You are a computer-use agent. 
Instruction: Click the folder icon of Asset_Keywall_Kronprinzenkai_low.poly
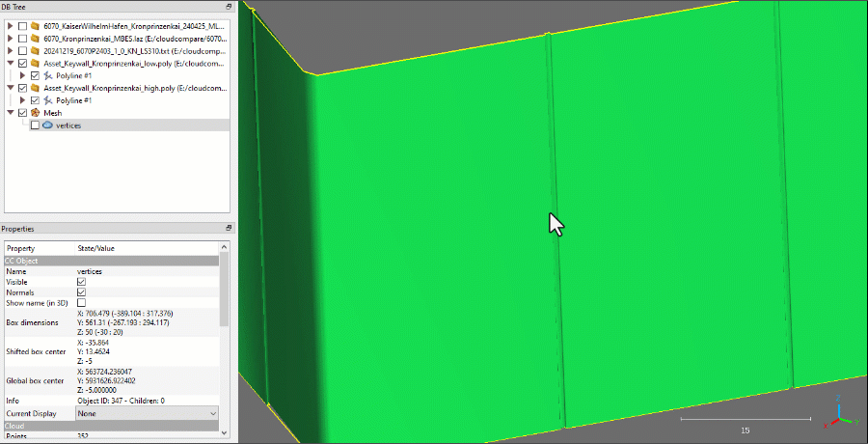tap(36, 63)
